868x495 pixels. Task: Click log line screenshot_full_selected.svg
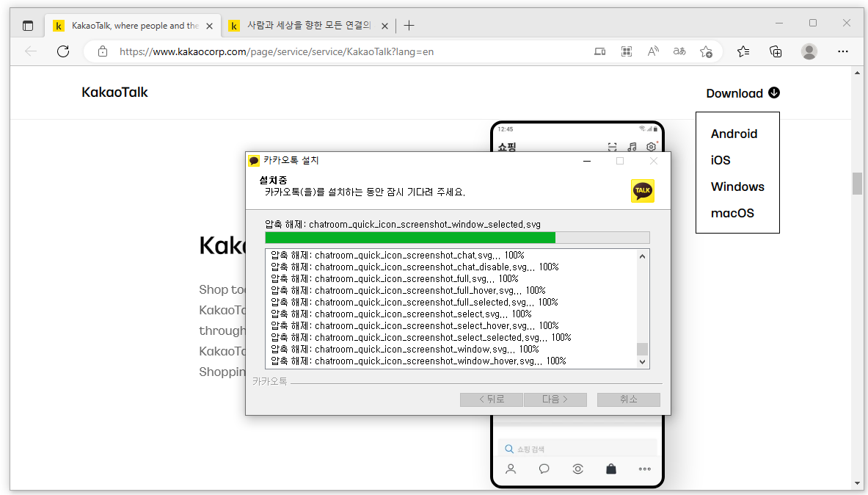(x=415, y=302)
